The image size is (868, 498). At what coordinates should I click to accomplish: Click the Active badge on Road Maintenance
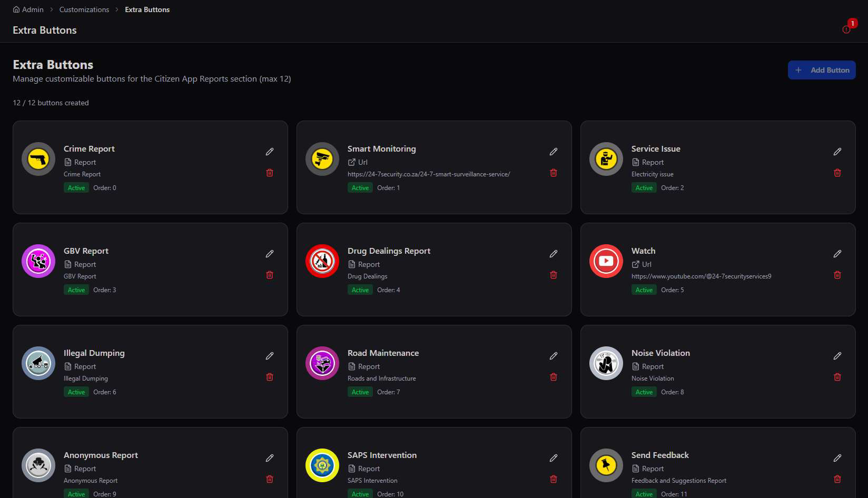pos(360,392)
